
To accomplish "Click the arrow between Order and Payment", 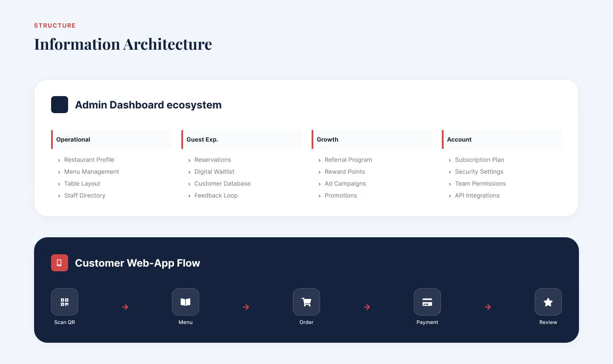I will click(367, 307).
